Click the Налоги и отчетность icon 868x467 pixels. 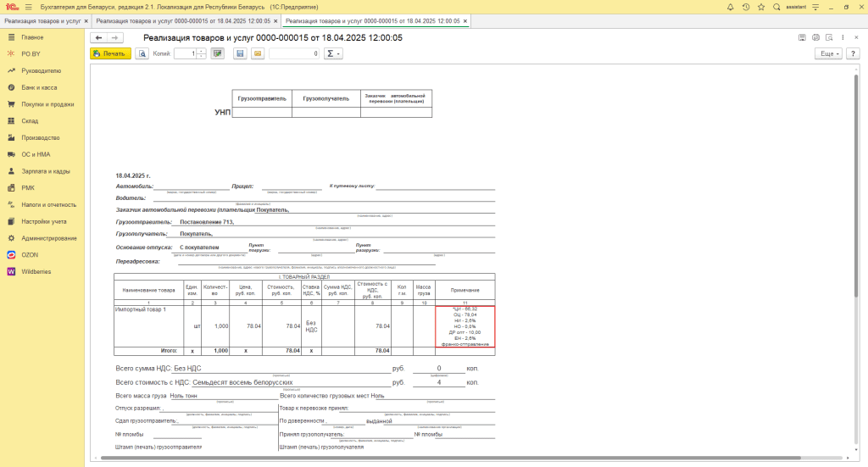pos(11,204)
